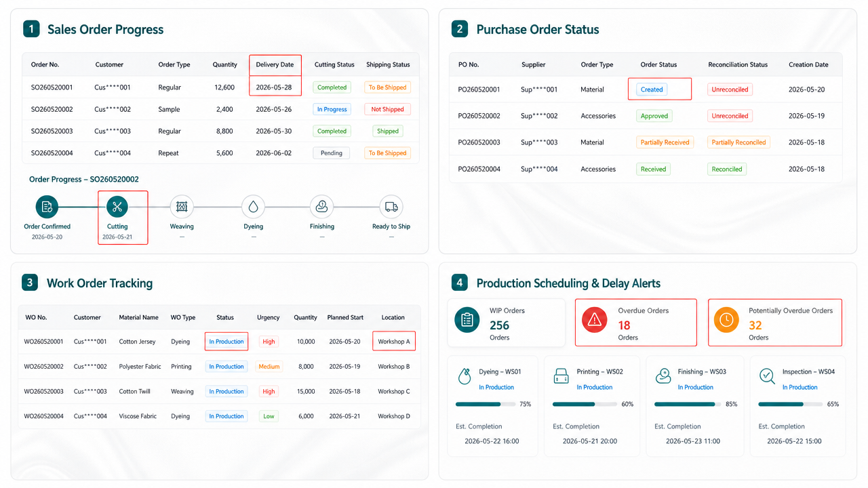Click the Overdue Orders warning triangle icon
This screenshot has height=488, width=868.
[595, 320]
